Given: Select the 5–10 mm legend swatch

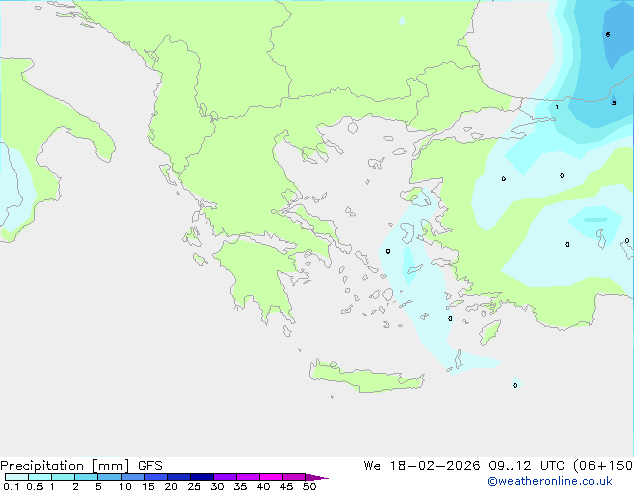Looking at the screenshot, I should [109, 477].
